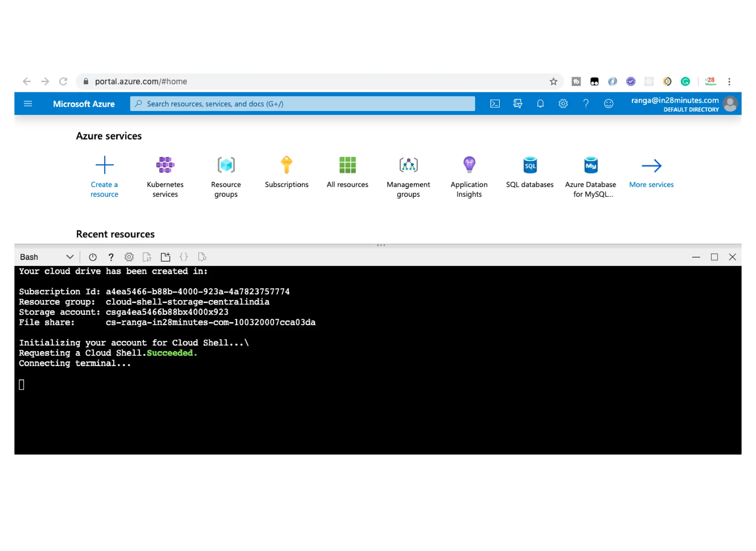Open the notifications bell
This screenshot has width=756, height=551.
click(540, 104)
